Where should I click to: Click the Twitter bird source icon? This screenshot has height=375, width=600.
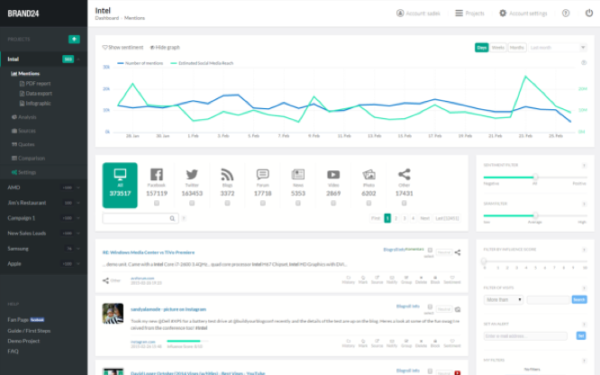[x=192, y=174]
